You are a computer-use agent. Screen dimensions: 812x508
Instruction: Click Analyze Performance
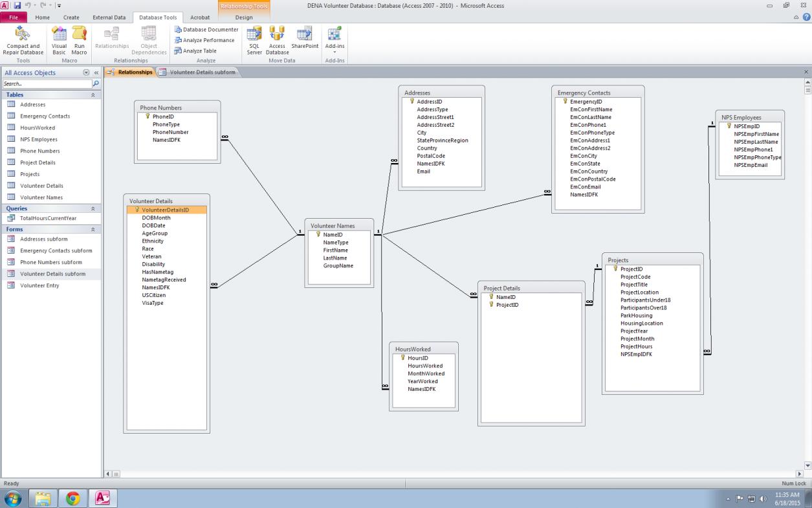point(204,40)
